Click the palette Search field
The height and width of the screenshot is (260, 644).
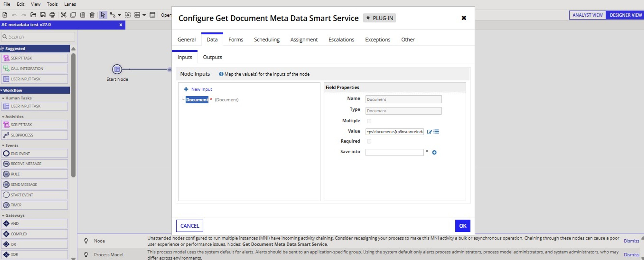pyautogui.click(x=38, y=37)
